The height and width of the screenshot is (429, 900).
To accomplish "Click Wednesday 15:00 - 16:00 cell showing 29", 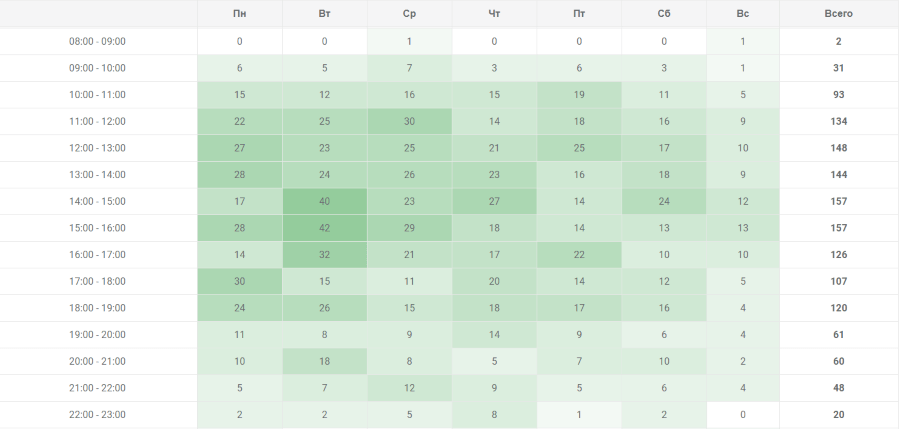I will click(409, 228).
